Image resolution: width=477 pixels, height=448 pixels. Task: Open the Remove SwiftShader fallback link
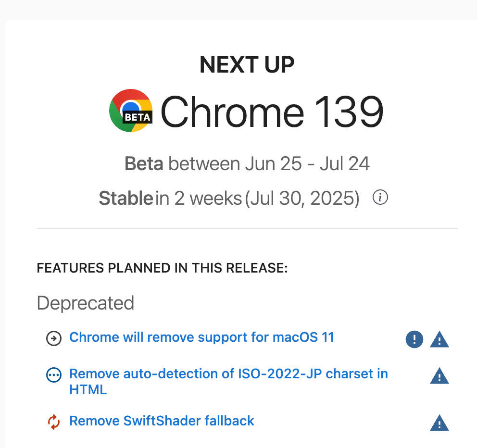(162, 421)
